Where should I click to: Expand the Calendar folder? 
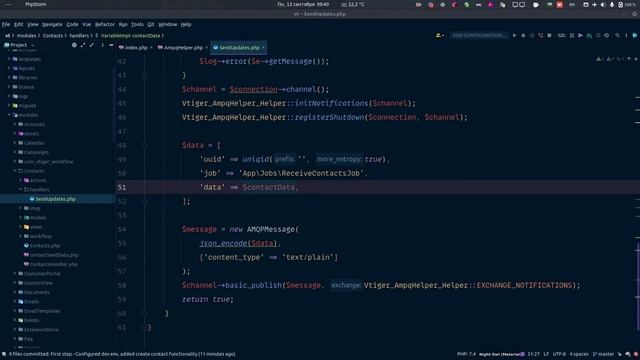click(15, 143)
